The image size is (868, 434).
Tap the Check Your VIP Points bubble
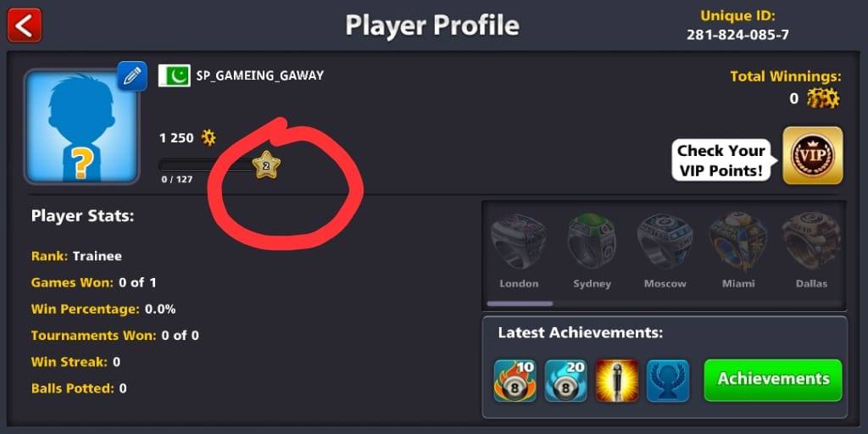722,160
